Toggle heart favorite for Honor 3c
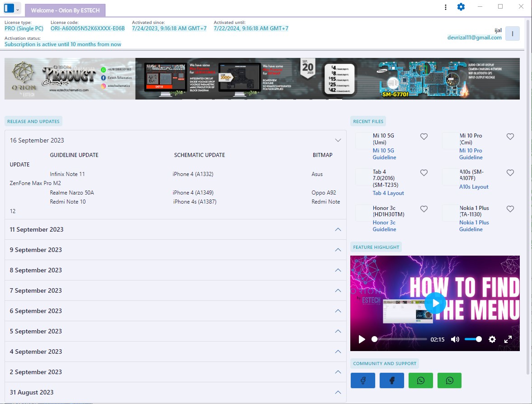532x404 pixels. (424, 209)
